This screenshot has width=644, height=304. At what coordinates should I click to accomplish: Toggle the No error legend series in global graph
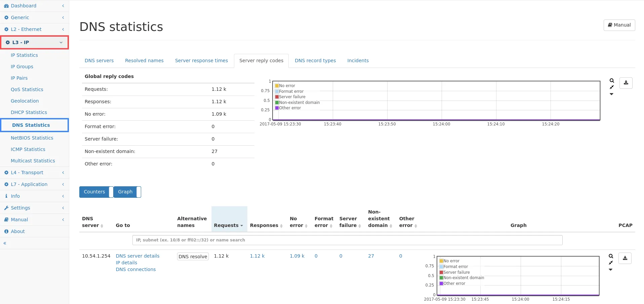pos(287,86)
